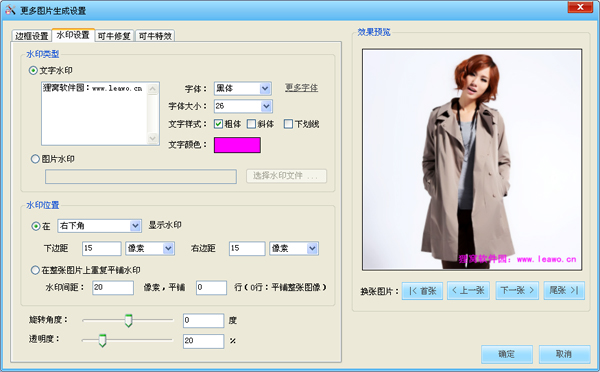Click the text box scrollbar up arrow
This screenshot has height=372, width=600.
tap(153, 89)
